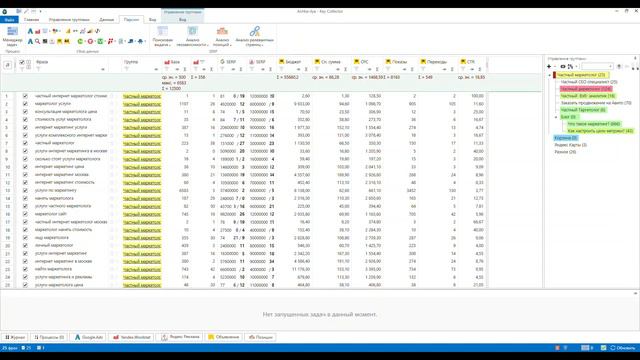Open the Google Ads bottom panel tab
Screen dimensions: 640x360
tap(89, 337)
